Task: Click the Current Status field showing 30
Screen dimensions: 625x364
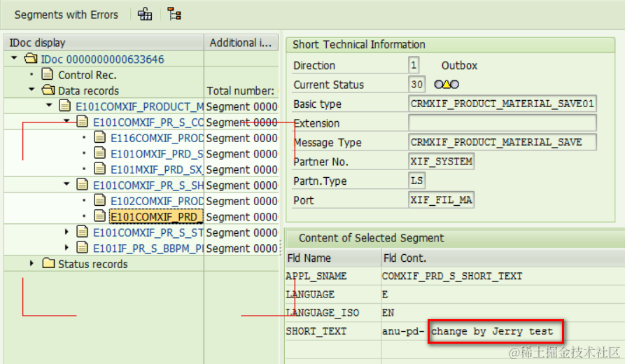Action: pyautogui.click(x=416, y=85)
